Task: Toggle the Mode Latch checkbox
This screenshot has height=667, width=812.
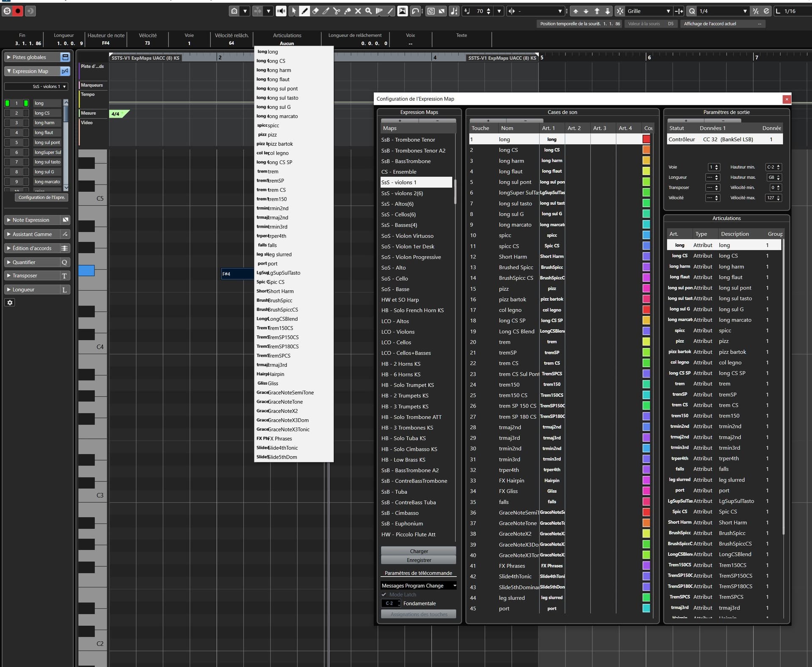Action: (384, 595)
